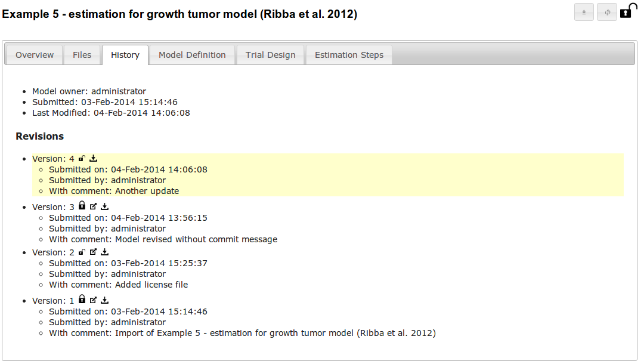Download the Version 2 revision archive

click(x=104, y=252)
